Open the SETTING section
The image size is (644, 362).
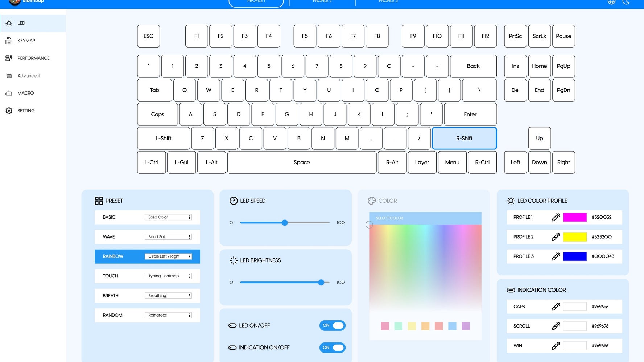click(33, 111)
